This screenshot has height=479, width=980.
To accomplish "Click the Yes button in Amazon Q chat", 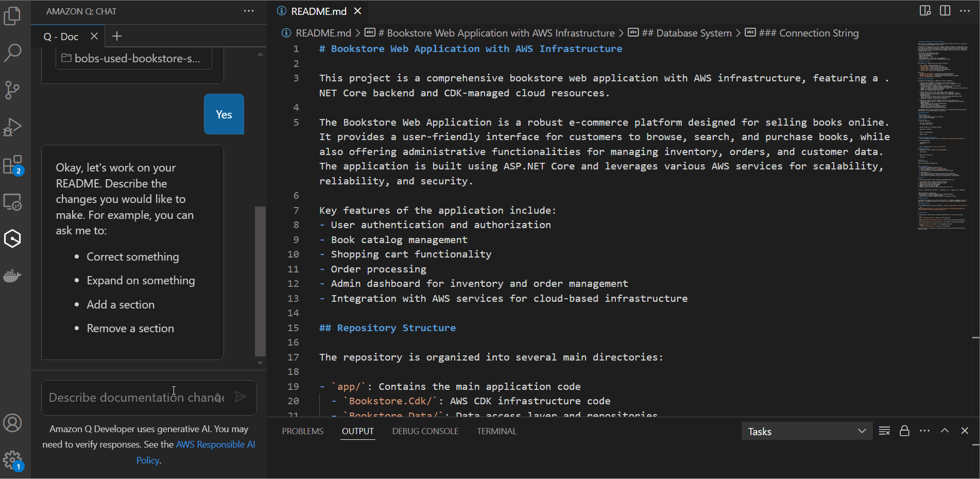I will click(223, 114).
